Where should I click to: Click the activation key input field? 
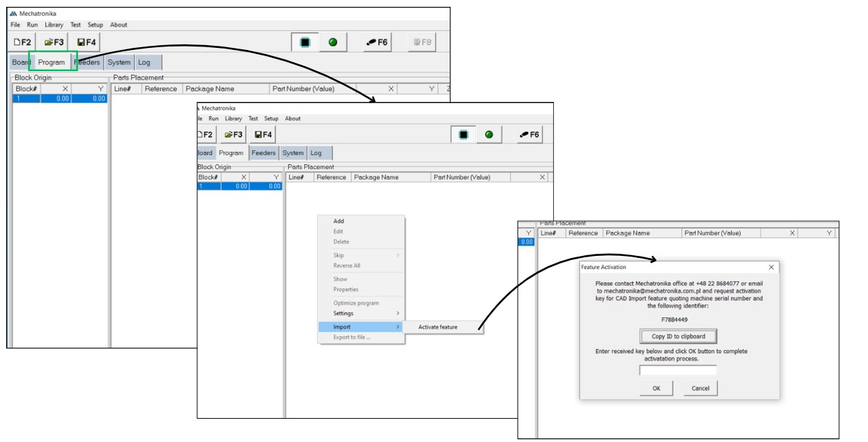(678, 370)
